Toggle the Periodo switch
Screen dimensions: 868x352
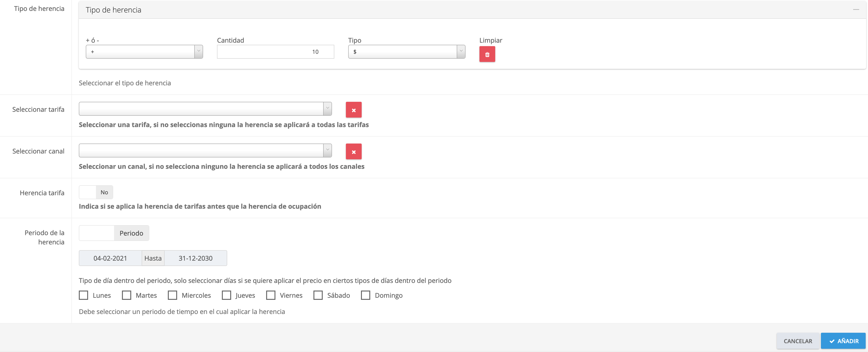point(114,233)
